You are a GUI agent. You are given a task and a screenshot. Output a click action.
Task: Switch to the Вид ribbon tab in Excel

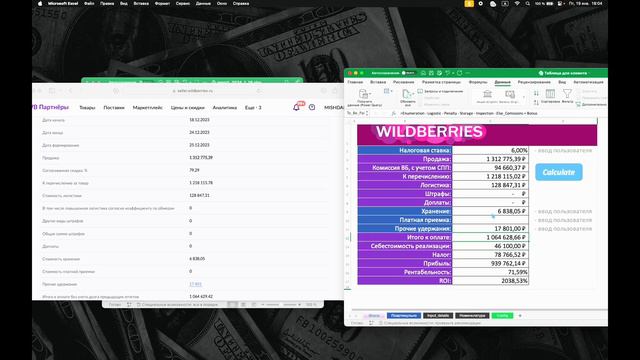(562, 82)
